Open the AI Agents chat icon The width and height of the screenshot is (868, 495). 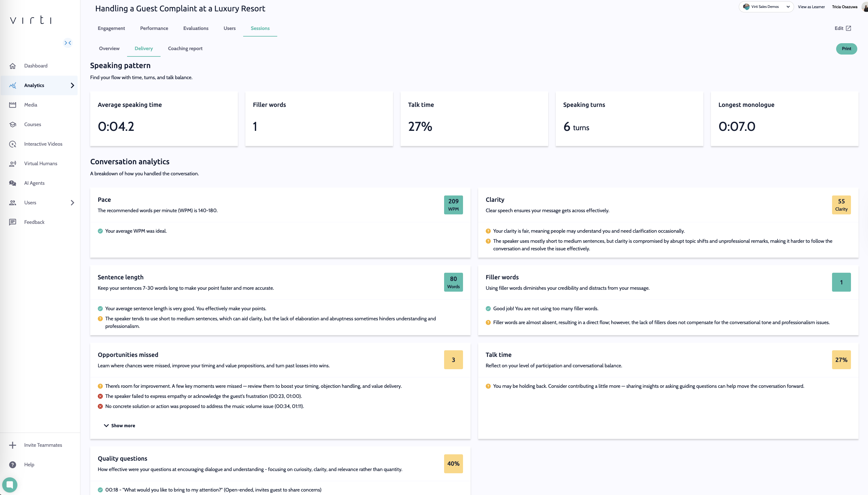pos(13,183)
